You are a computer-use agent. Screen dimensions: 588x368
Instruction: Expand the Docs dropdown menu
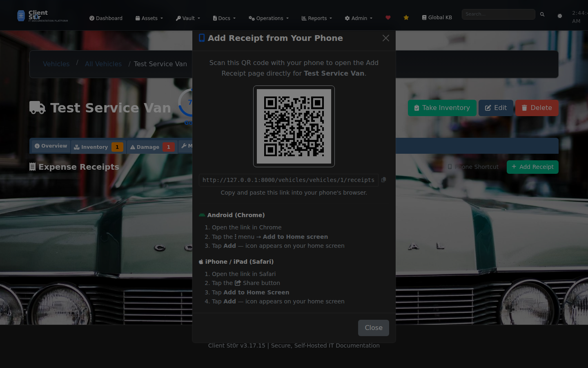pos(224,18)
